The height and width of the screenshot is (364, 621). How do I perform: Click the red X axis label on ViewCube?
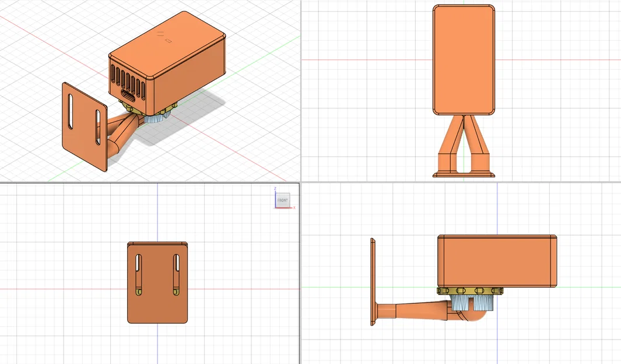coord(294,208)
